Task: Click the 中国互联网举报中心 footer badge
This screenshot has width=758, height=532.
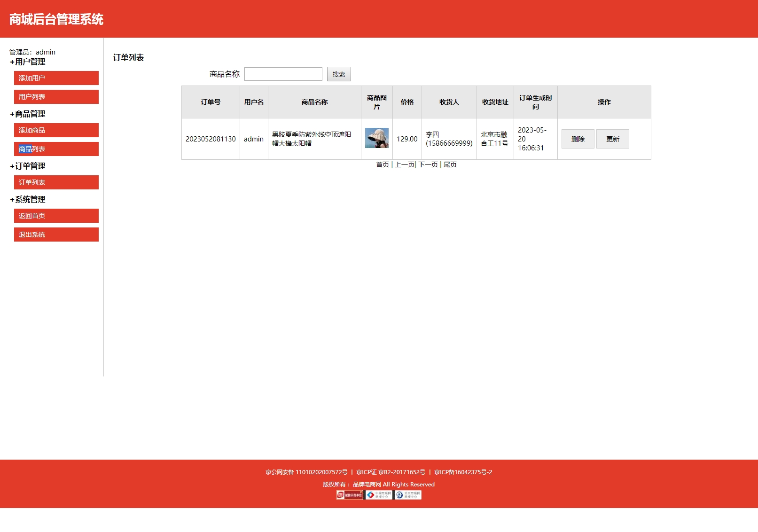Action: click(x=379, y=495)
